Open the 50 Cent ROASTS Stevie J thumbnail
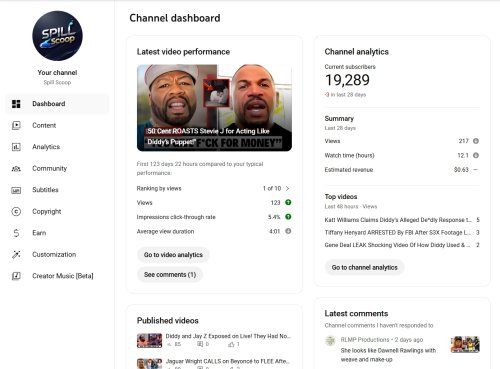This screenshot has height=369, width=500. pyautogui.click(x=214, y=108)
